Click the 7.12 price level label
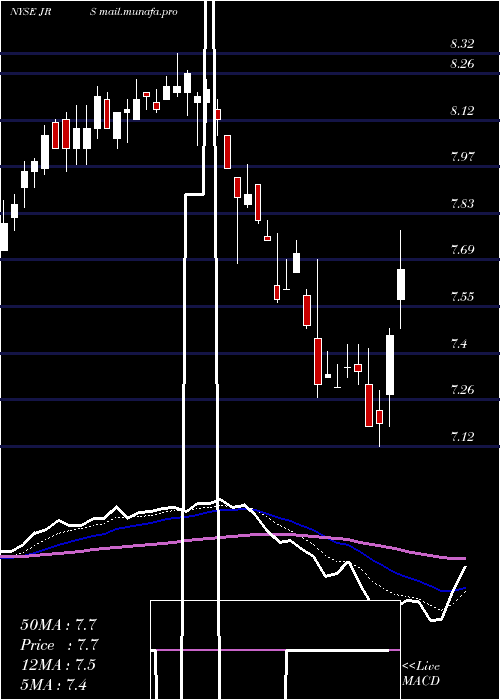This screenshot has width=500, height=700. 462,436
